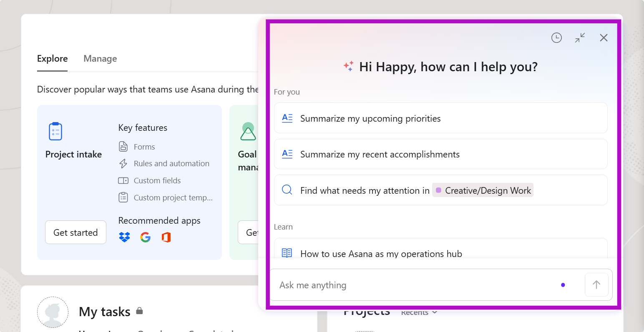
Task: Click Custom fields label
Action: coord(157,181)
